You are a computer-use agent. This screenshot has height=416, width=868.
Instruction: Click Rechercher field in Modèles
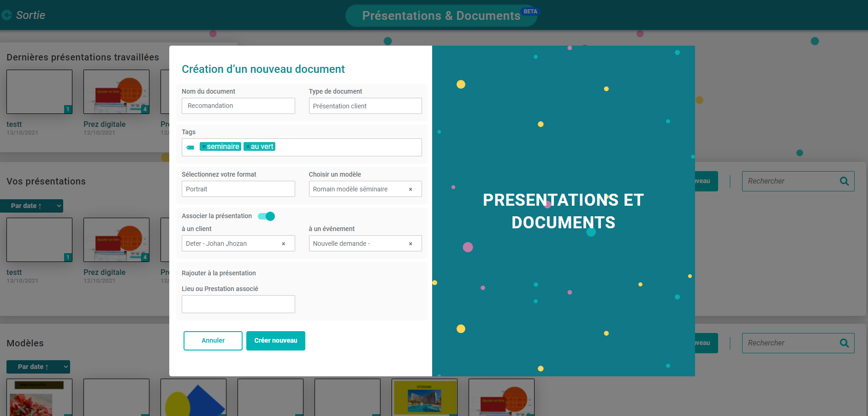(x=798, y=343)
